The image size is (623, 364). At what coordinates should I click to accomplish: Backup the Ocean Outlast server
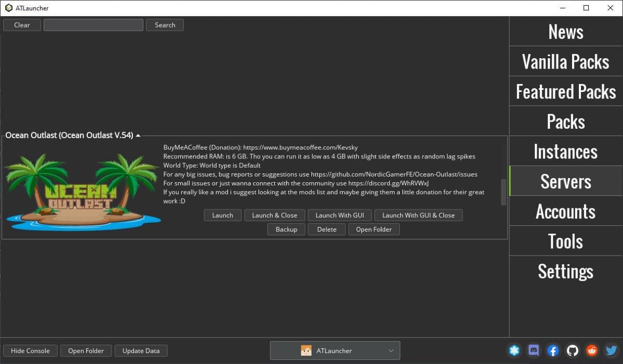287,229
